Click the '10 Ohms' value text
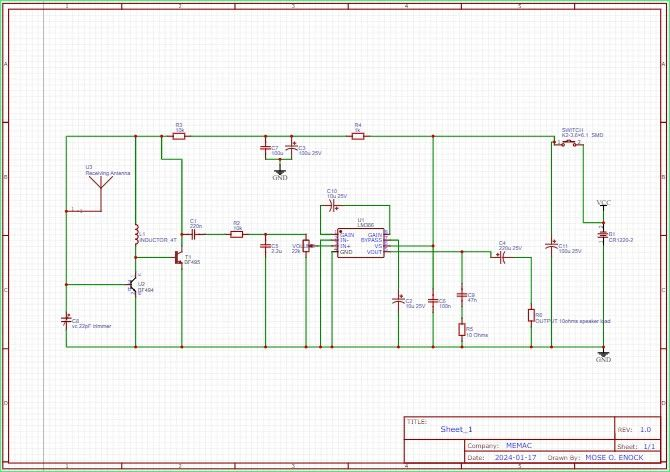Viewport: 670px width, 472px height. [477, 335]
